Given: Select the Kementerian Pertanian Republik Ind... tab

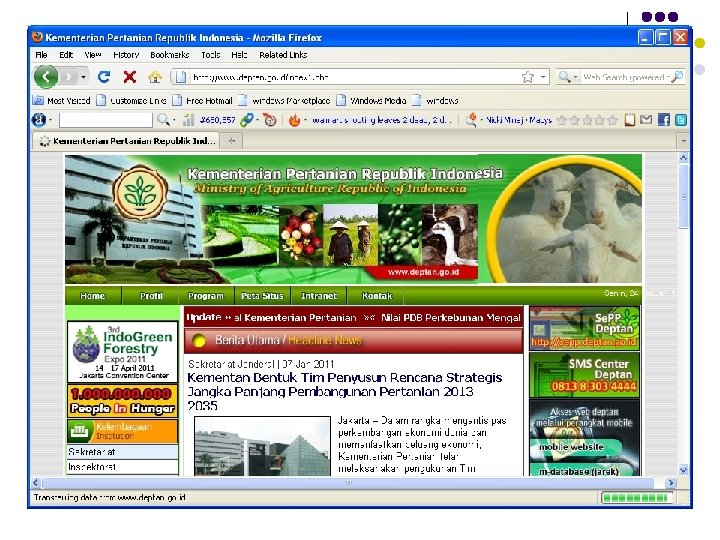Looking at the screenshot, I should coord(126,141).
